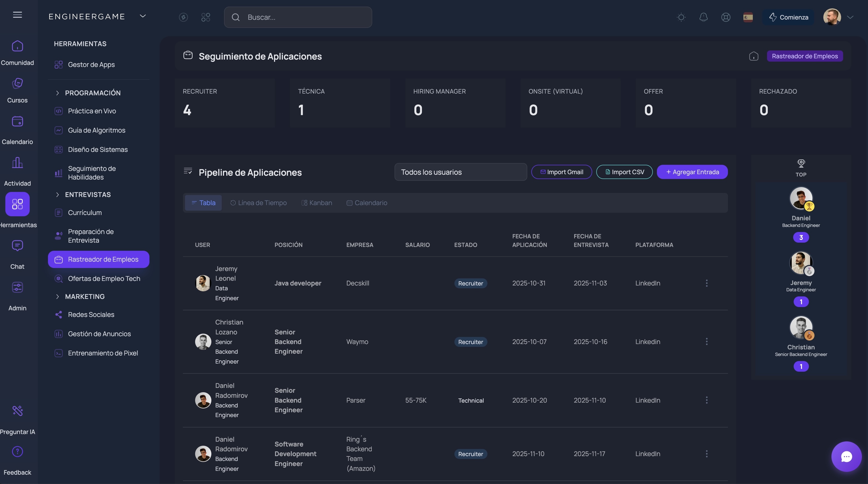Screen dimensions: 868x484
Task: Expand the ENTREVISTAS section
Action: (x=88, y=194)
